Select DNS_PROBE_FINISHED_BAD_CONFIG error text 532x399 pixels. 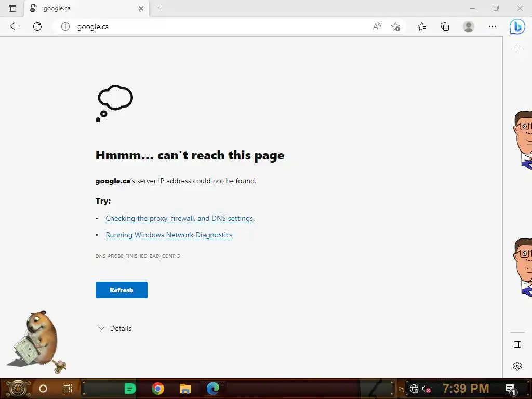point(137,256)
